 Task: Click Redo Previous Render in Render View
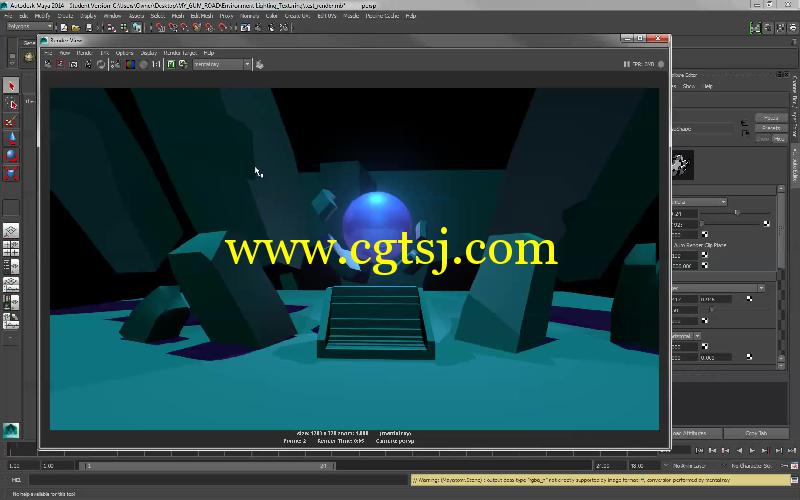(47, 64)
